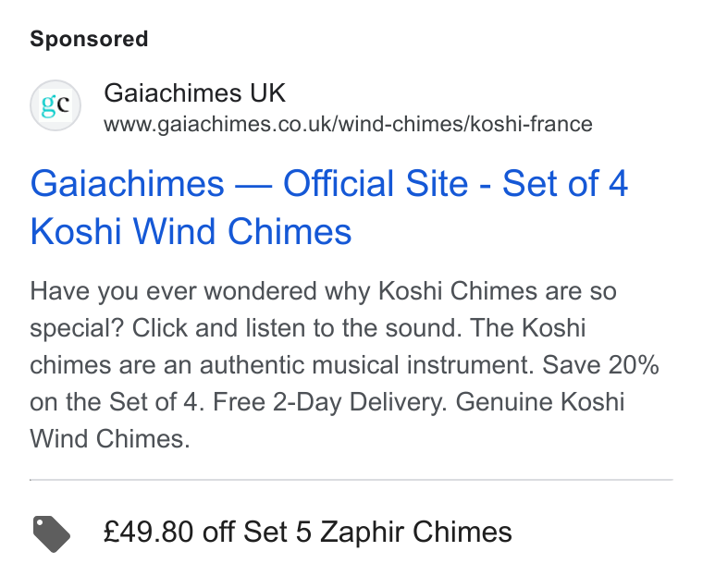Click the words Official Site in headline
This screenshot has width=703, height=588.
coord(376,183)
